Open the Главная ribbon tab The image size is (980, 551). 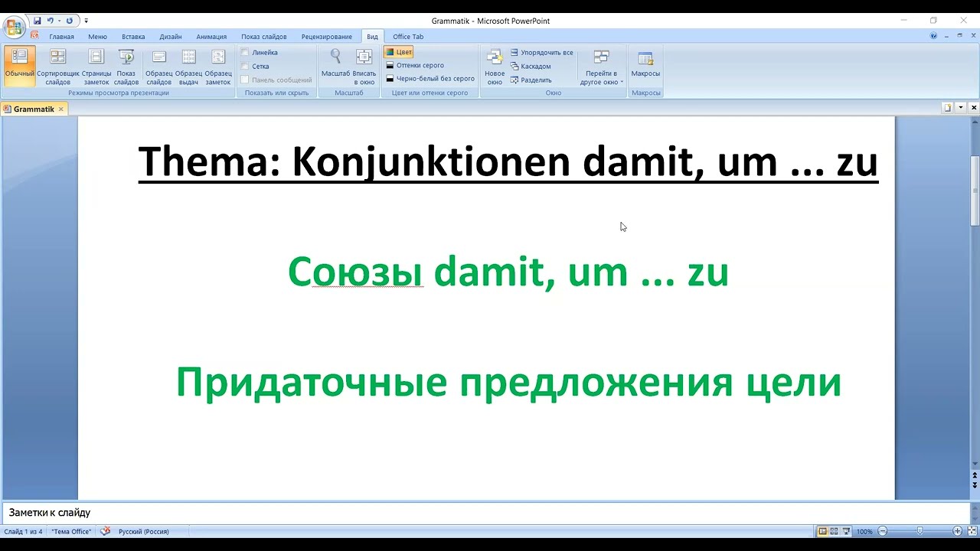pyautogui.click(x=62, y=37)
